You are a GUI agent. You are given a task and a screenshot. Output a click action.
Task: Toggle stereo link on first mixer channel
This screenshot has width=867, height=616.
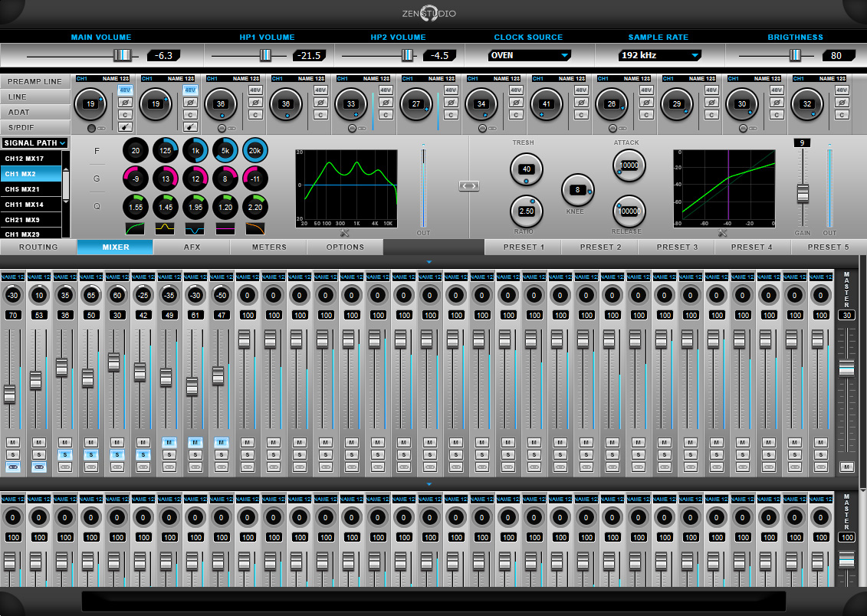click(x=13, y=467)
